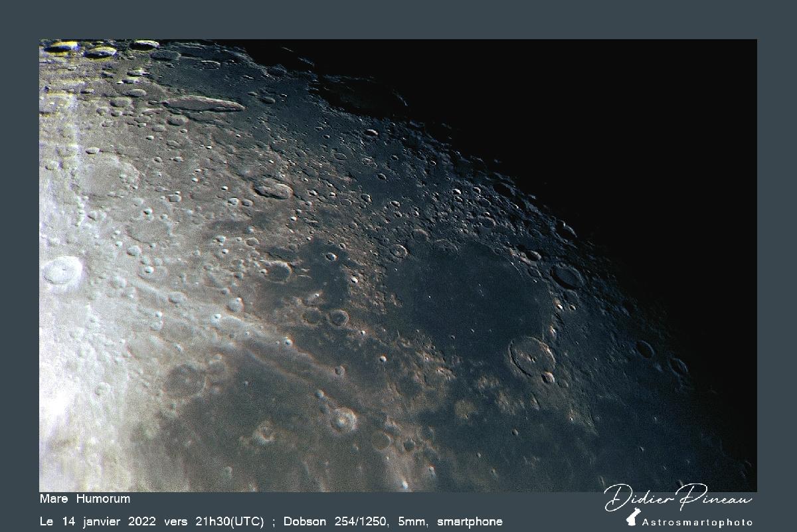Click the yellow-tinted crater in top-left corner

(62, 46)
